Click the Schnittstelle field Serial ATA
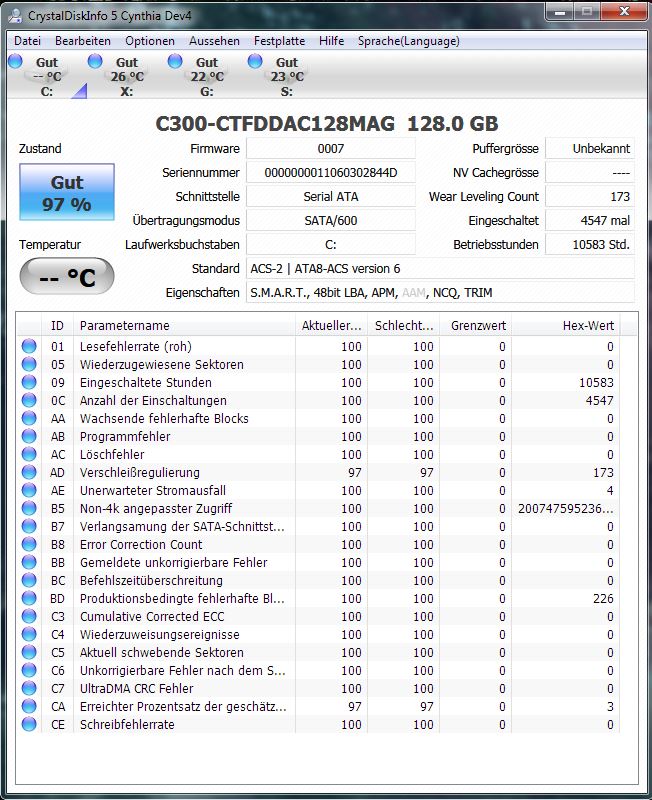652x800 pixels. click(331, 196)
